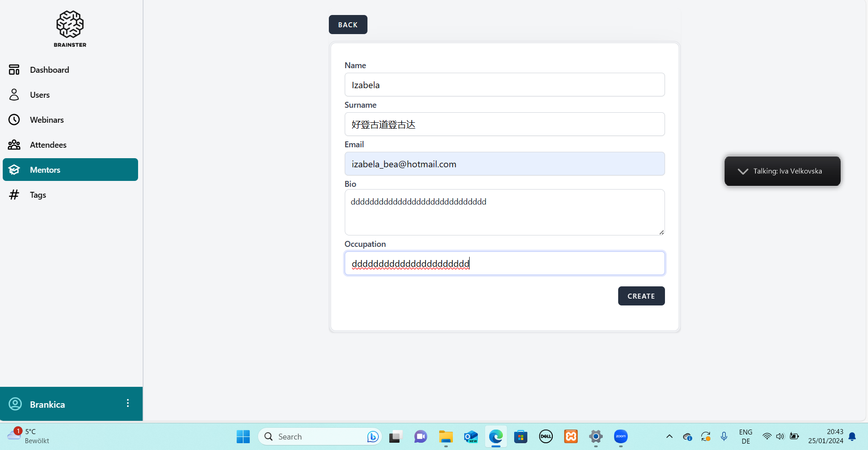
Task: Collapse the Talking: Iva Velkovska chevron
Action: (x=743, y=171)
